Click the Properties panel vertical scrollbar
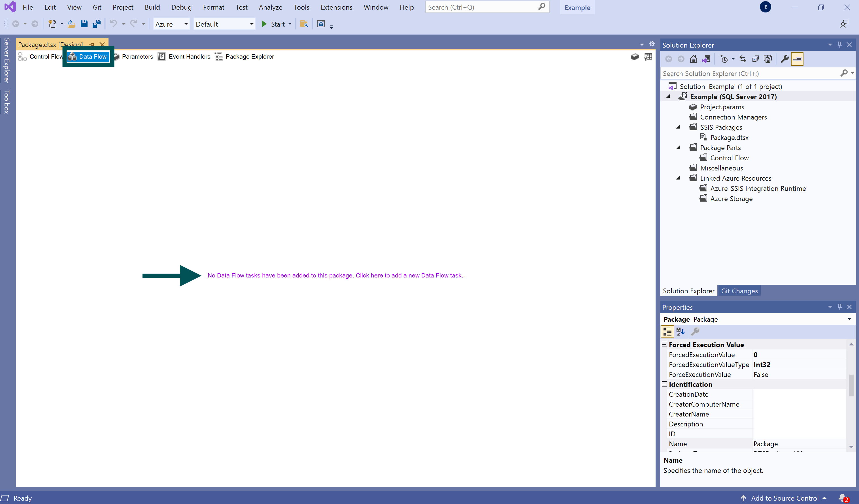The height and width of the screenshot is (504, 859). tap(851, 385)
